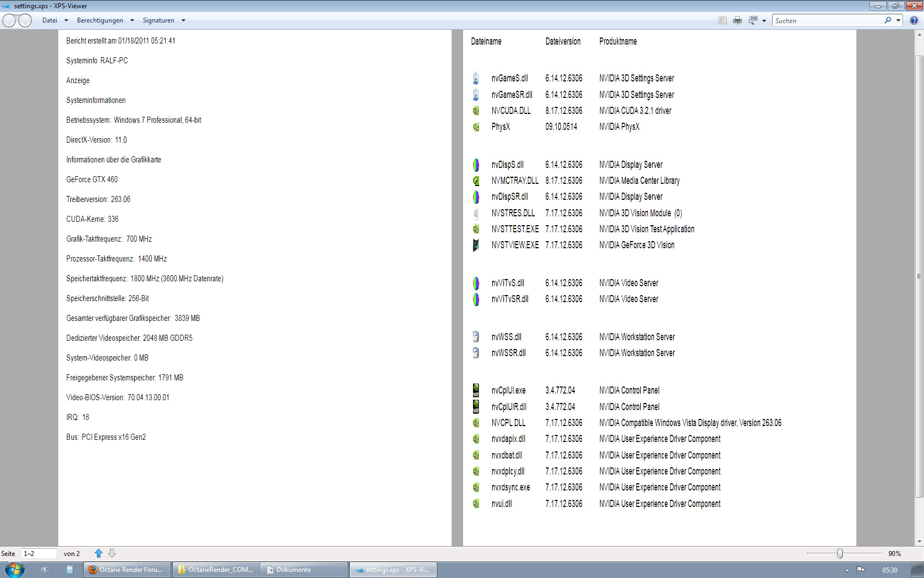Click the PhysX file icon
This screenshot has width=924, height=578.
476,127
